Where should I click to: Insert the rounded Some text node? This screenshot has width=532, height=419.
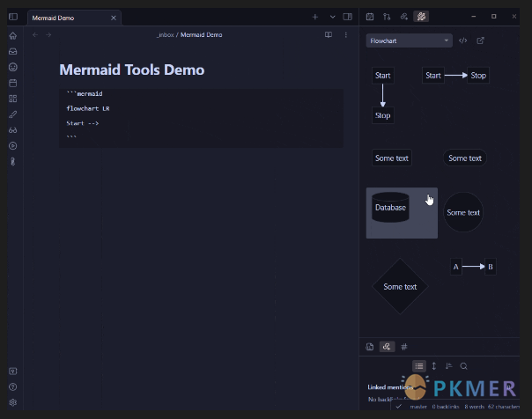(465, 158)
